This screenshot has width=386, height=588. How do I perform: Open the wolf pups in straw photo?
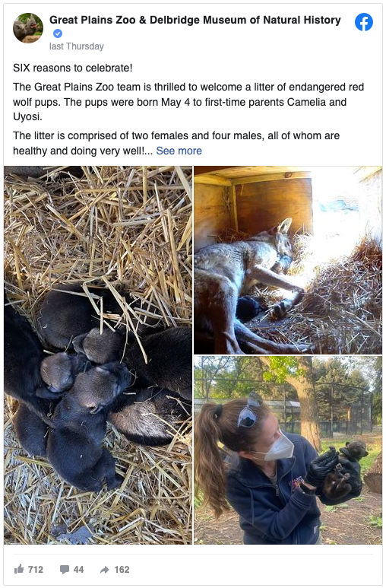pos(98,354)
